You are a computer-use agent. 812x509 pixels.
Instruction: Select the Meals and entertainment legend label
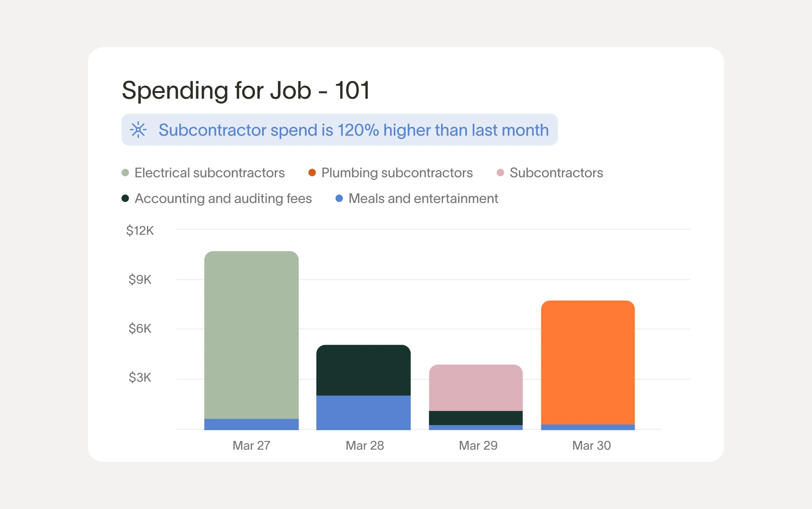coord(423,199)
